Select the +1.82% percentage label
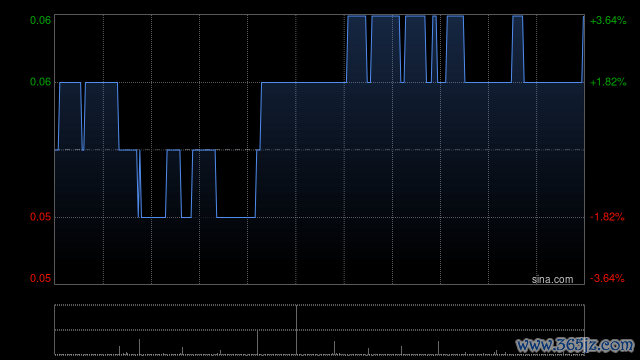640x360 pixels. tap(608, 82)
